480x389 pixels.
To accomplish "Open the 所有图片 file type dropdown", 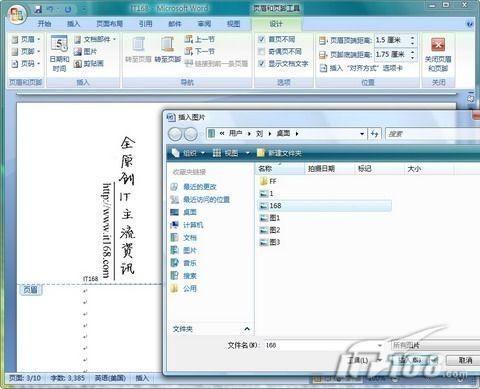I will (435, 345).
